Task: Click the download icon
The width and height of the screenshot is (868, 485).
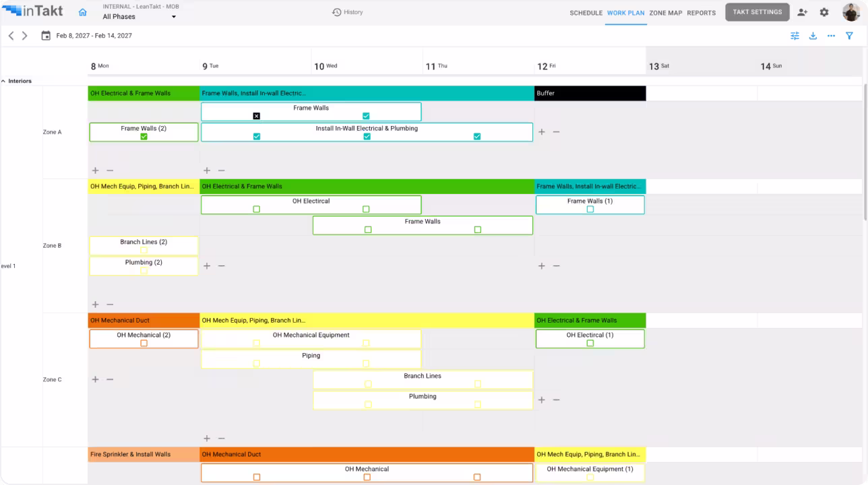Action: [x=813, y=36]
